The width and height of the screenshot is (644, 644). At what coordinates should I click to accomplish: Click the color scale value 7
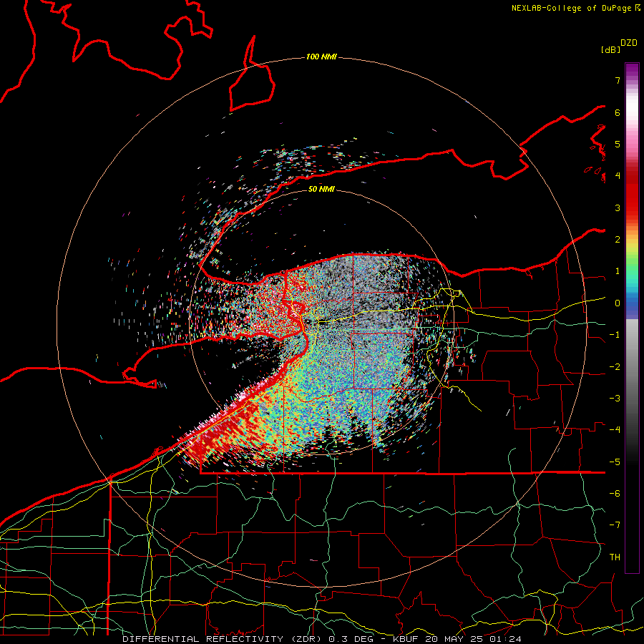(618, 80)
